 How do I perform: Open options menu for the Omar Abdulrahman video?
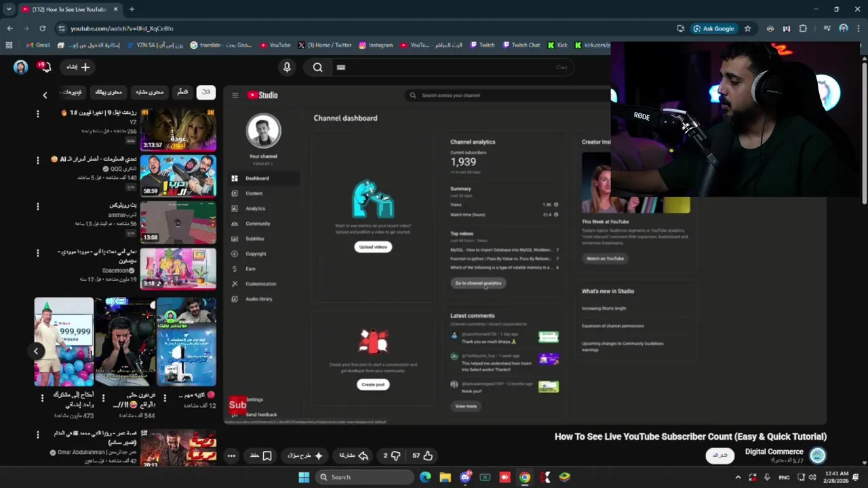38,434
